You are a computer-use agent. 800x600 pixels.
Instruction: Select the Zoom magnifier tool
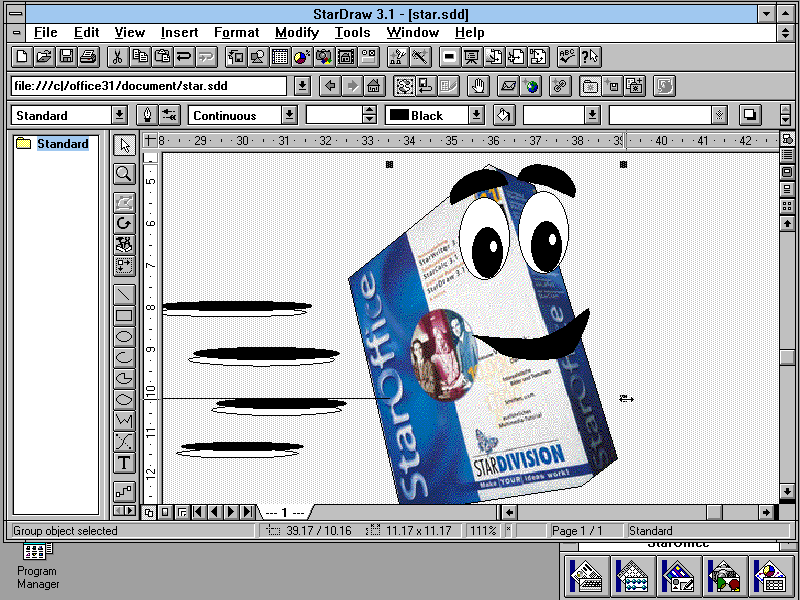124,173
